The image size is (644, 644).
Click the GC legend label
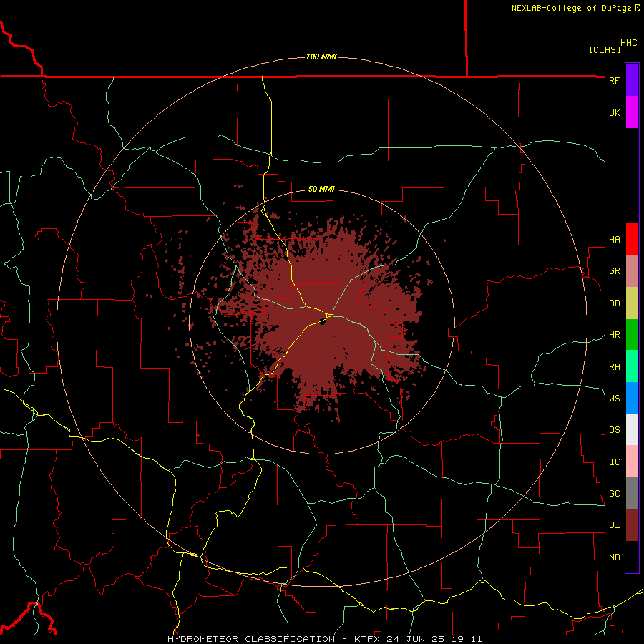pos(614,494)
